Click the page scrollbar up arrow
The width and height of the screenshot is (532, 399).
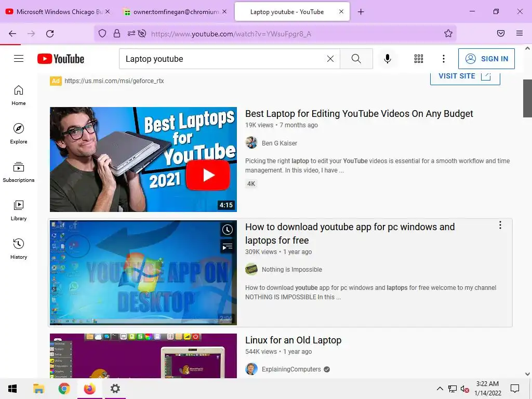pos(528,48)
